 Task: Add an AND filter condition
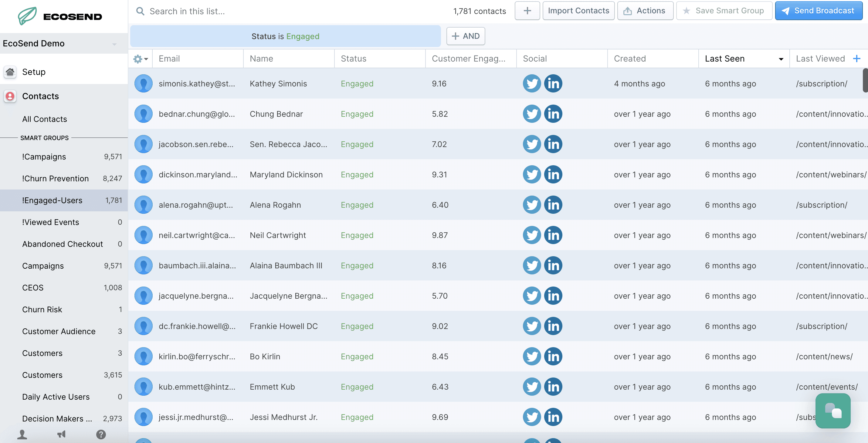tap(465, 36)
